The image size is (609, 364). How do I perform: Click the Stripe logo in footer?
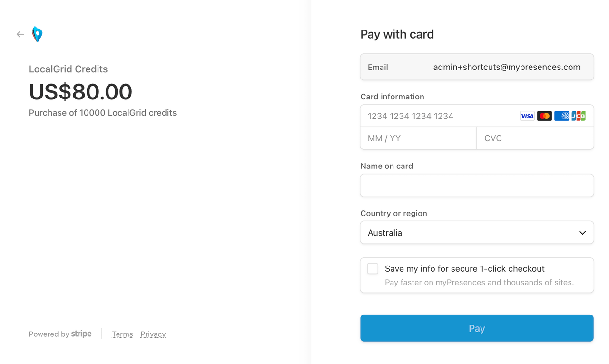[81, 334]
